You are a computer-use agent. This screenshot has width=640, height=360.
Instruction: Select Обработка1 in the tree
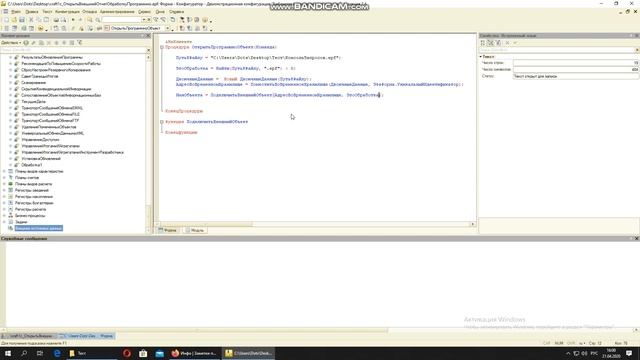pos(31,165)
